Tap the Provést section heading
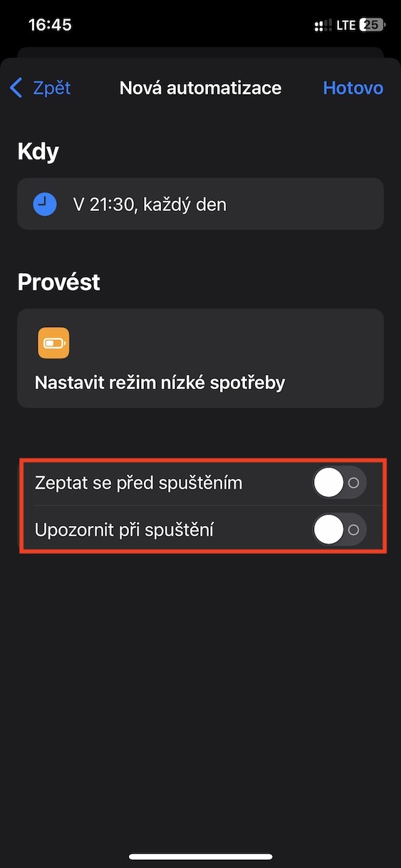 coord(58,281)
